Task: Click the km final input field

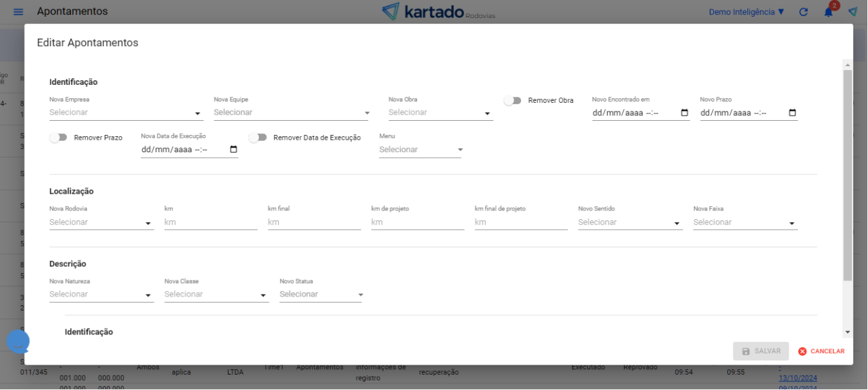Action: point(314,222)
